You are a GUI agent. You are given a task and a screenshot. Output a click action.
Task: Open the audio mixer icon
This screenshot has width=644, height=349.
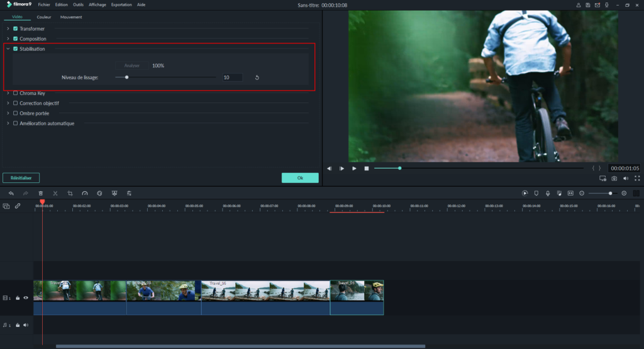(x=559, y=194)
